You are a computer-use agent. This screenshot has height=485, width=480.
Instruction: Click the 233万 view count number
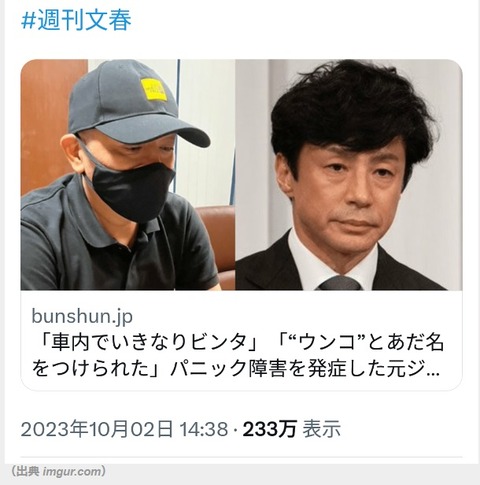[x=270, y=429]
